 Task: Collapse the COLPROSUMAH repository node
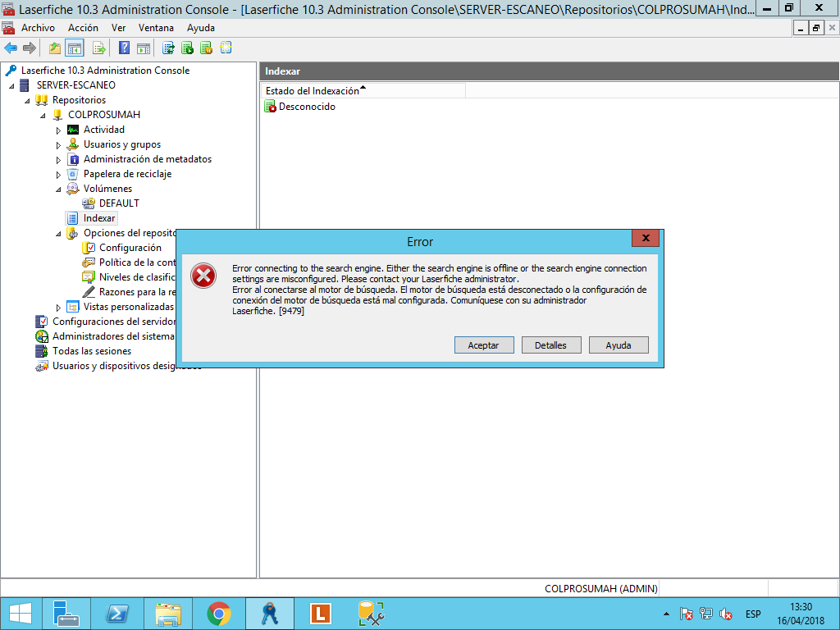pos(43,115)
